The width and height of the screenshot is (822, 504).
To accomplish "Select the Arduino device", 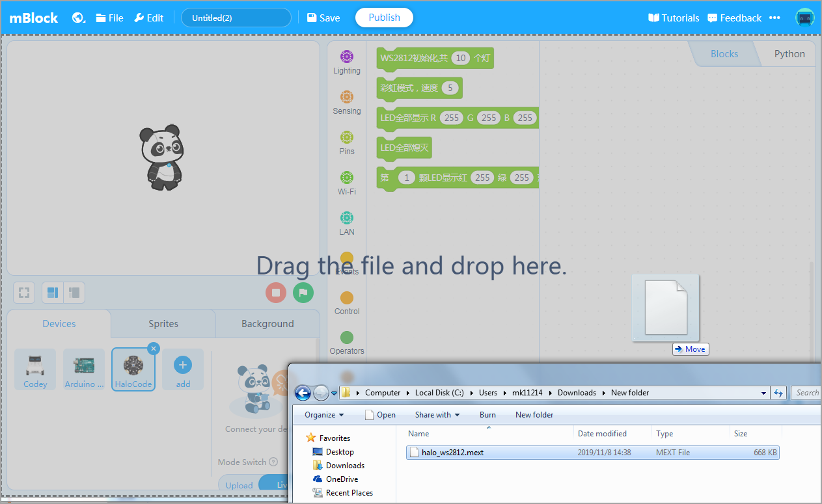I will 84,369.
